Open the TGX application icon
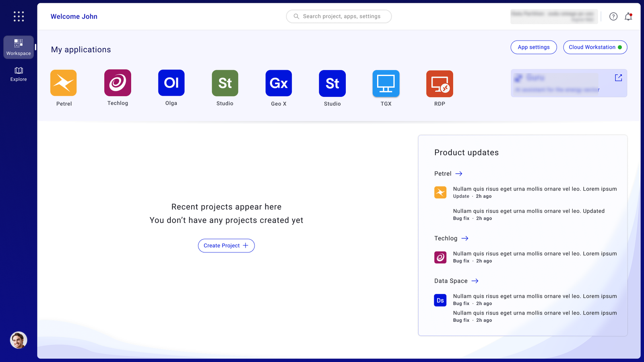 (x=386, y=83)
